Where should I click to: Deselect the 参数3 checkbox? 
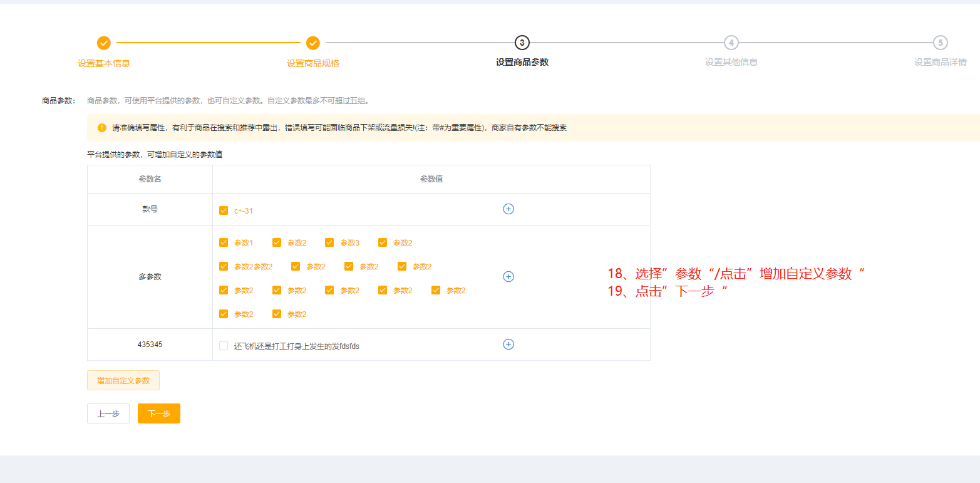point(329,242)
